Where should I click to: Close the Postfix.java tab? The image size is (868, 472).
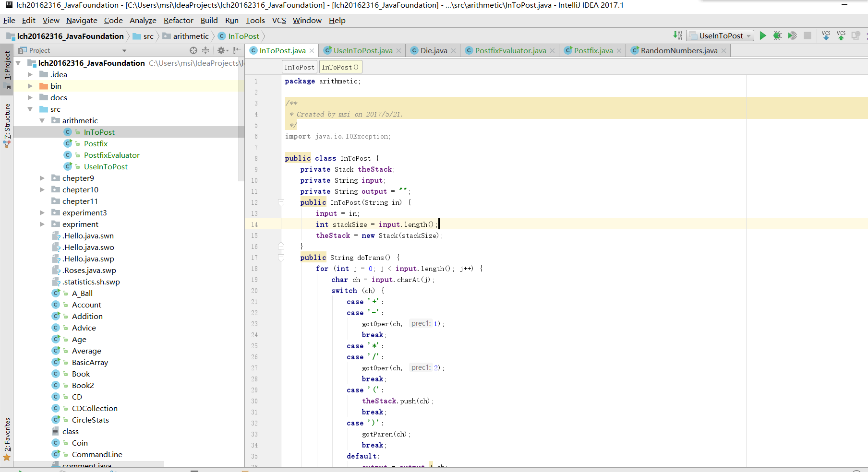(x=619, y=51)
